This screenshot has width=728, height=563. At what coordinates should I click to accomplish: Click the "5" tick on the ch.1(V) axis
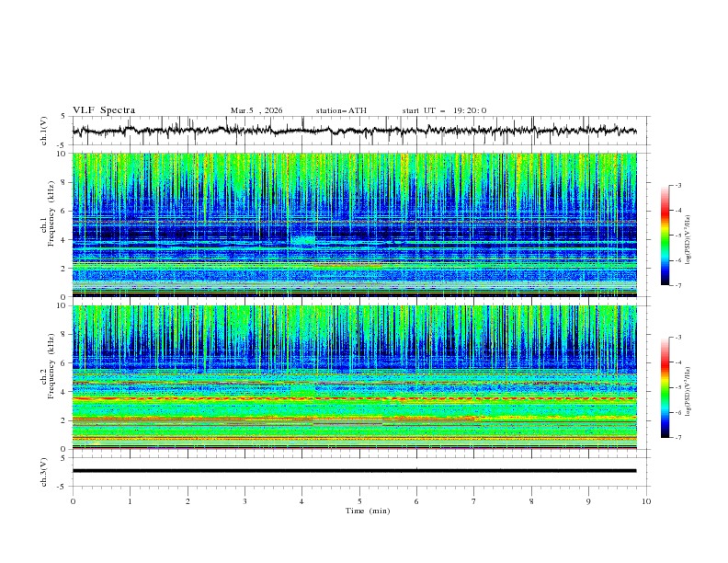tap(64, 116)
